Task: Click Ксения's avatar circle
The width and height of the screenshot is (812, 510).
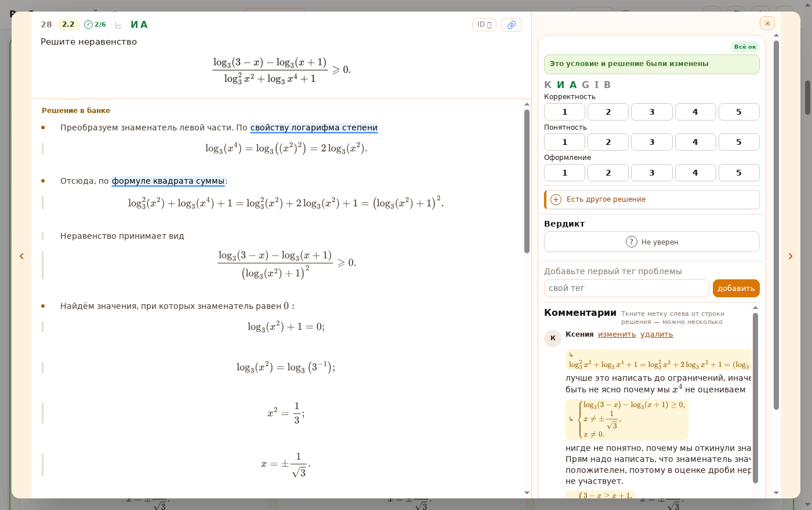Action: [x=553, y=338]
